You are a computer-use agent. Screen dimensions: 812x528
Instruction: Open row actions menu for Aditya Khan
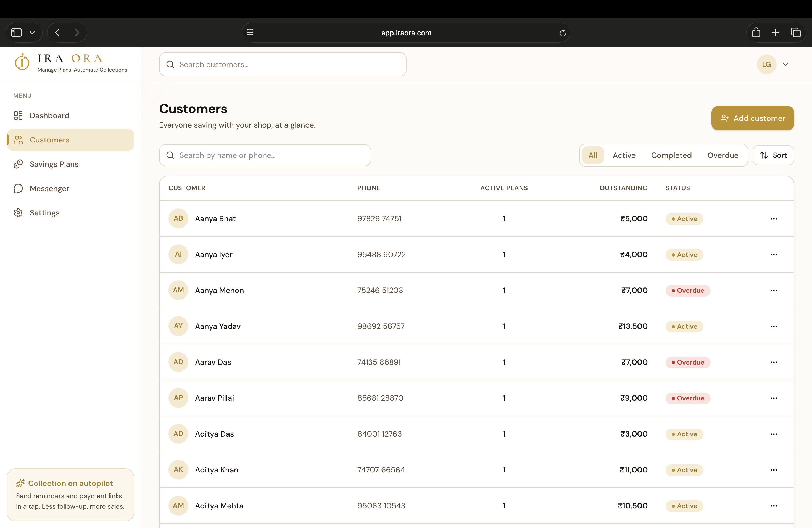(773, 470)
